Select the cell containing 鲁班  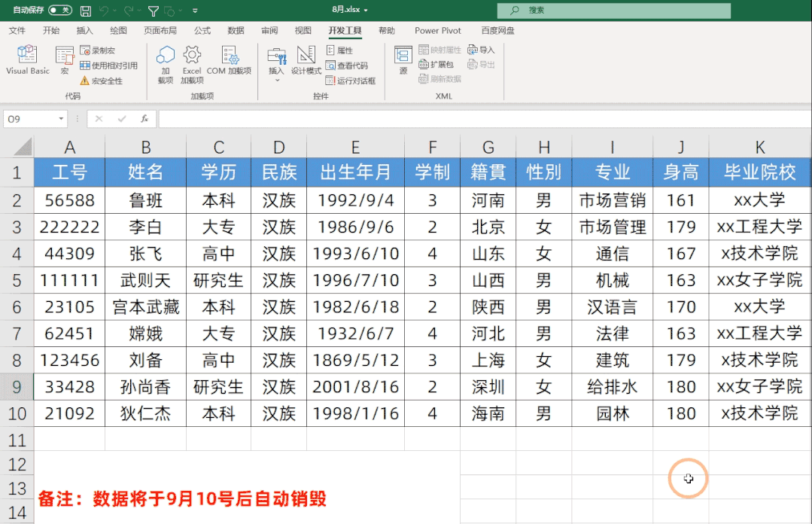tap(145, 200)
